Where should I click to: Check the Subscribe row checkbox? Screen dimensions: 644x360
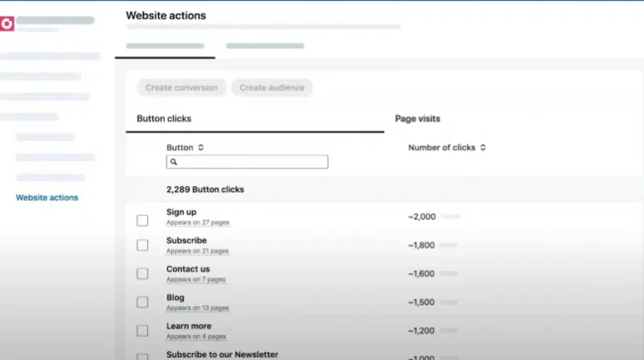pyautogui.click(x=142, y=245)
